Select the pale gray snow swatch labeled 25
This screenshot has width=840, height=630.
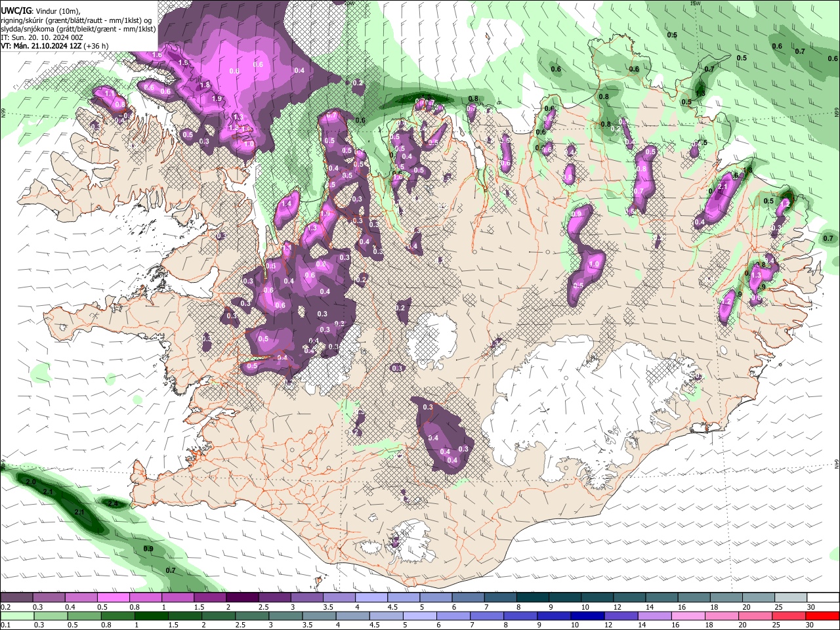coord(789,598)
